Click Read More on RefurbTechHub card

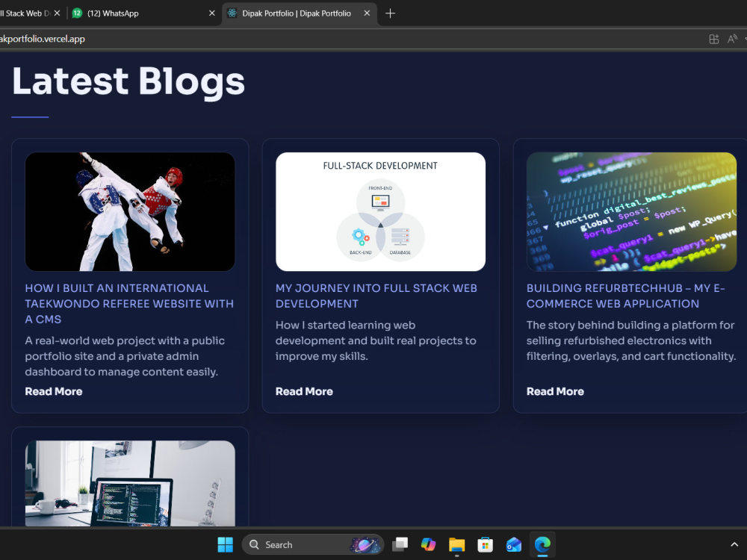coord(555,391)
